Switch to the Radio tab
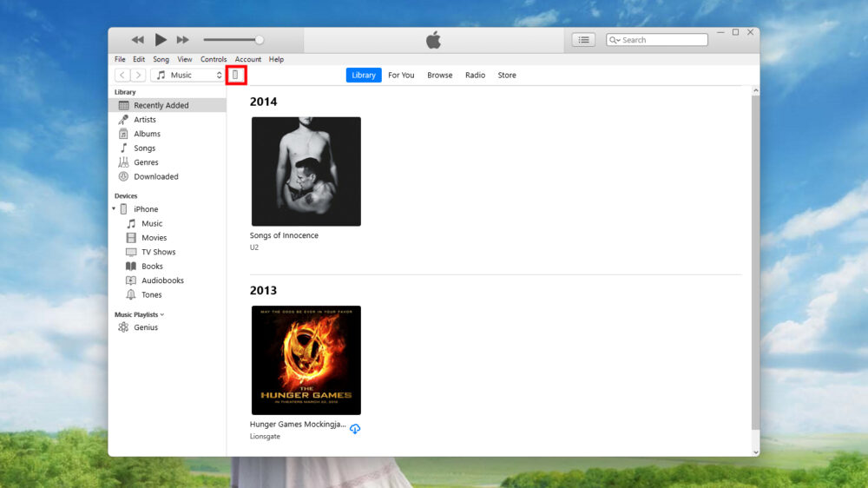Image resolution: width=868 pixels, height=488 pixels. click(x=475, y=75)
